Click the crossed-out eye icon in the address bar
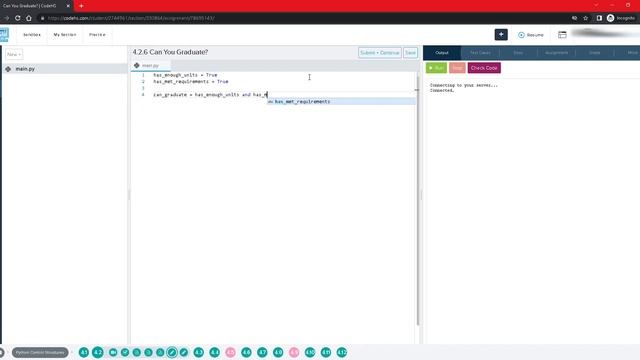The width and height of the screenshot is (640, 360). 574,18
